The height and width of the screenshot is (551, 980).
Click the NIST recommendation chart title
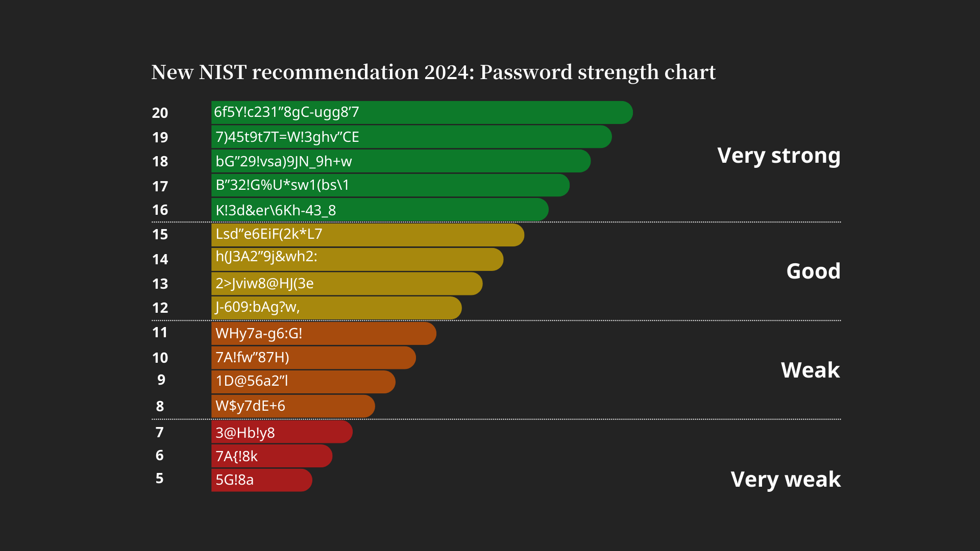tap(433, 72)
